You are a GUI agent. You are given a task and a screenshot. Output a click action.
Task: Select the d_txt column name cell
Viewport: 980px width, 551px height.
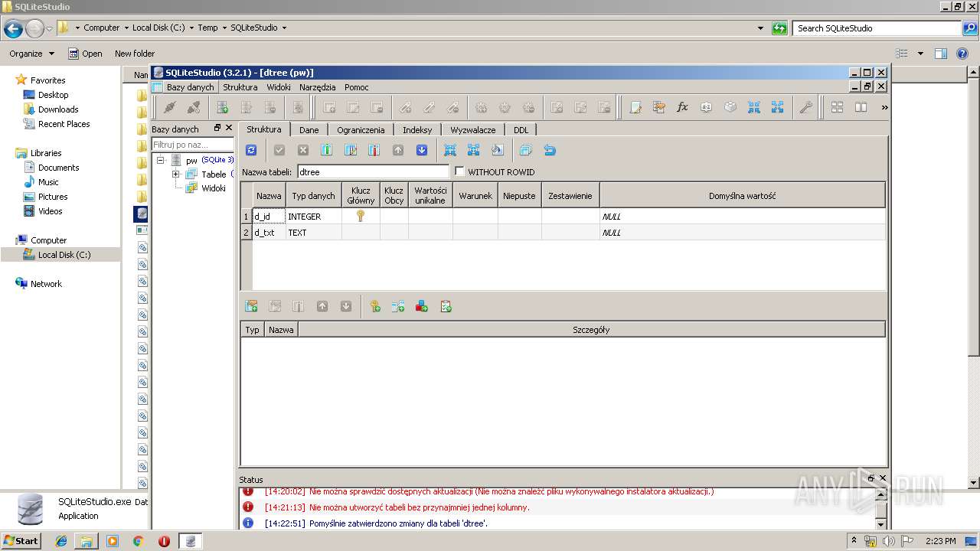(x=269, y=233)
